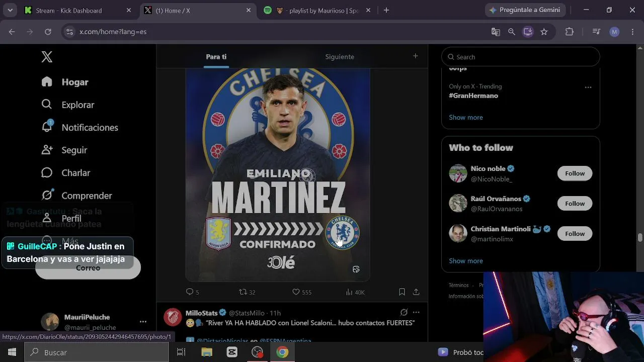
Task: Open Explorar from the sidebar
Action: coord(68,105)
